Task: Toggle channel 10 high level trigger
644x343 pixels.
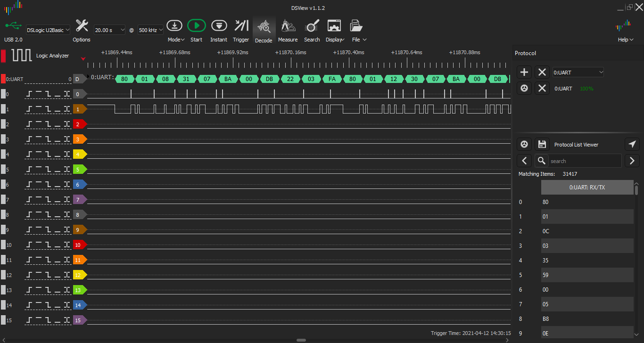Action: point(40,245)
